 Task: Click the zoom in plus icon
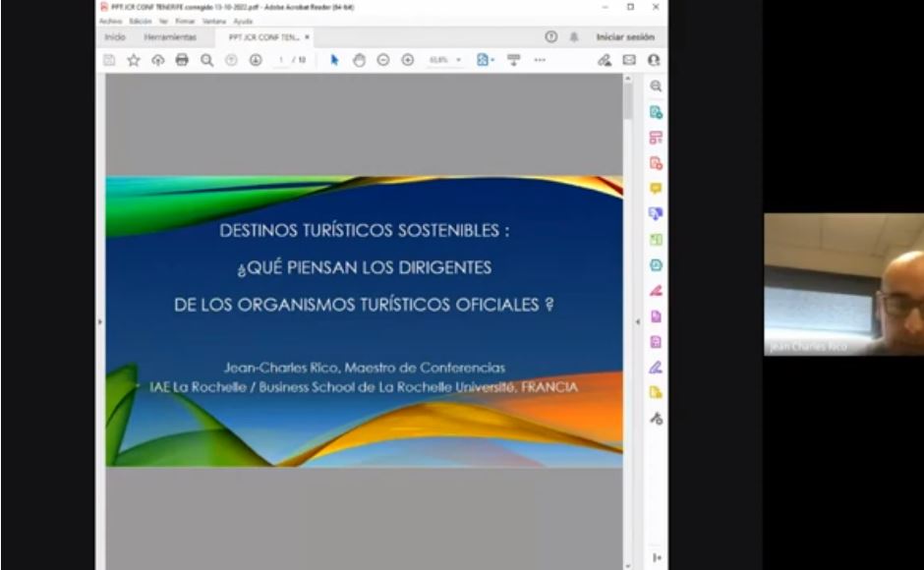[407, 60]
